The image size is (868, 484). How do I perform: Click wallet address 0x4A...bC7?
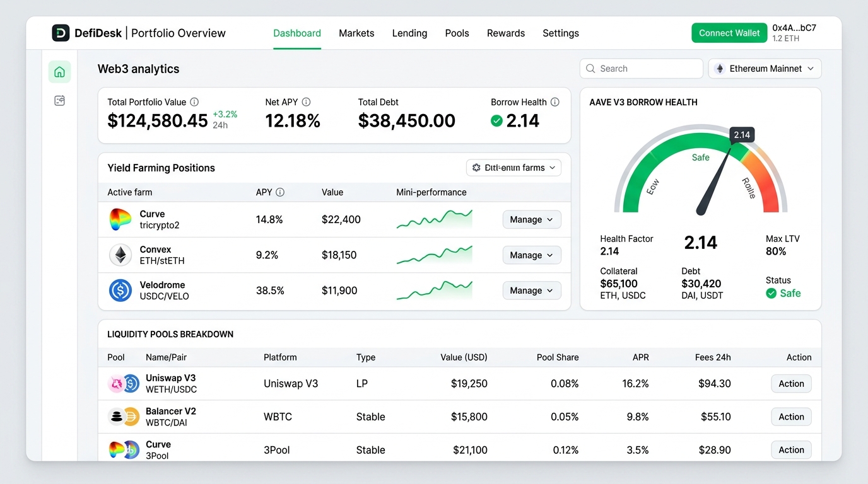point(794,28)
